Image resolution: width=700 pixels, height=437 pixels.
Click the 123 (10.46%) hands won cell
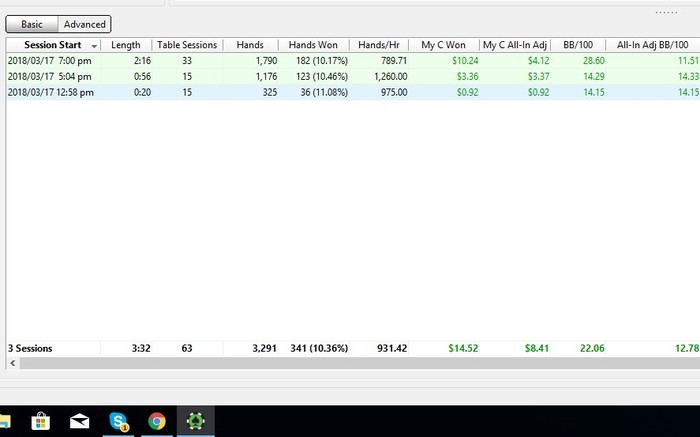coord(322,76)
